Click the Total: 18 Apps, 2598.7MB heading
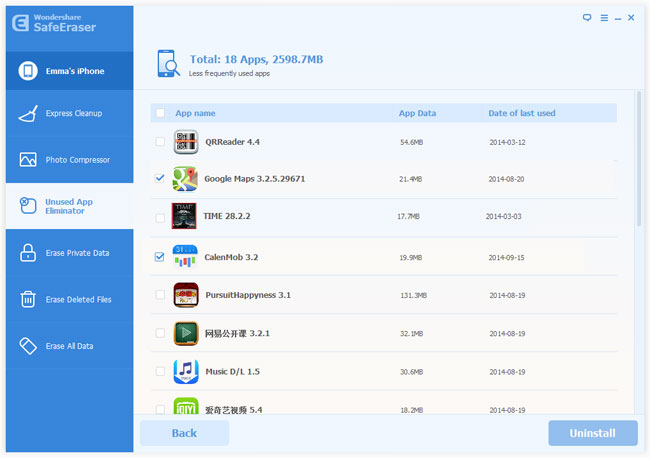The width and height of the screenshot is (650, 458). (256, 59)
